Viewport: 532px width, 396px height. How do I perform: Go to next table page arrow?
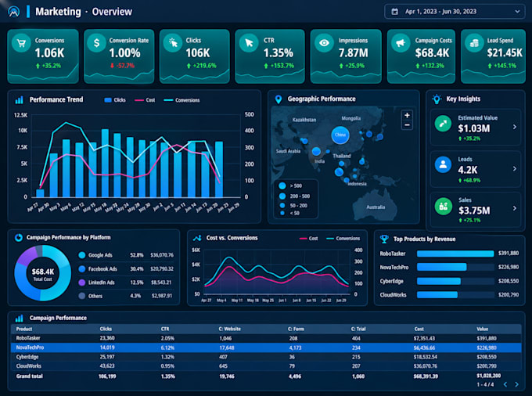tap(516, 384)
